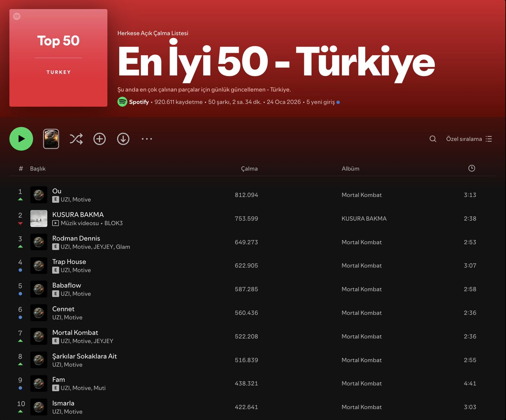Image resolution: width=506 pixels, height=420 pixels.
Task: Click the explicit badge on Rodman Dennis
Action: (56, 247)
